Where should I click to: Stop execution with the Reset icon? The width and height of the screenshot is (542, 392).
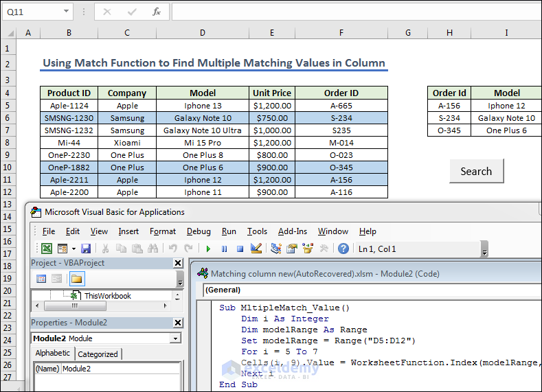[240, 249]
